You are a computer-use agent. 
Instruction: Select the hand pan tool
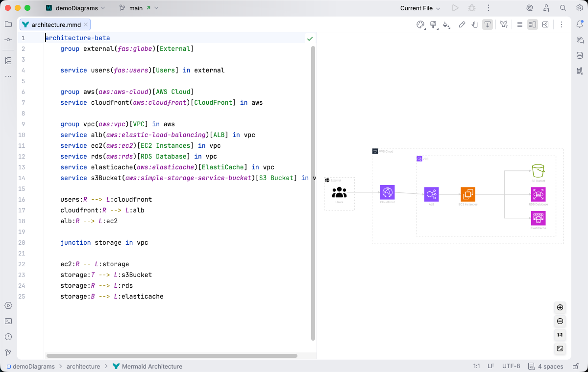point(475,24)
